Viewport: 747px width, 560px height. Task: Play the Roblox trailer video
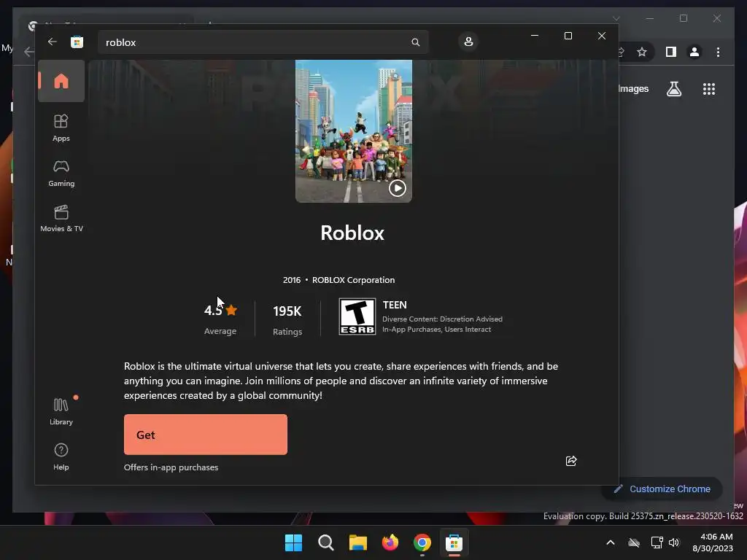[398, 188]
